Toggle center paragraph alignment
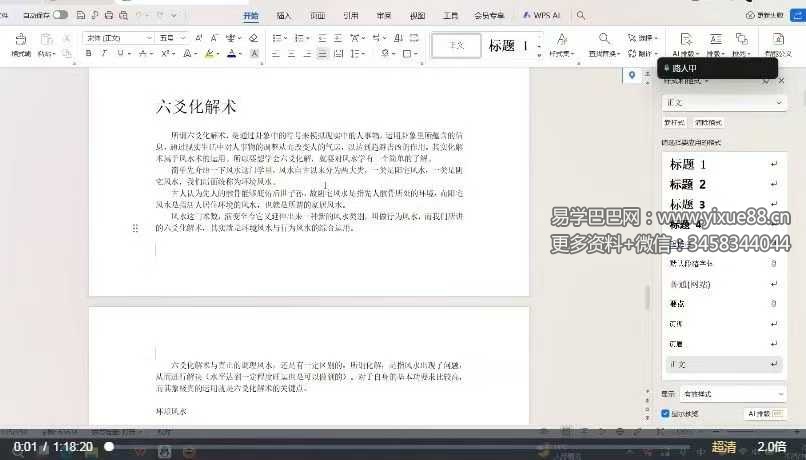 click(291, 53)
